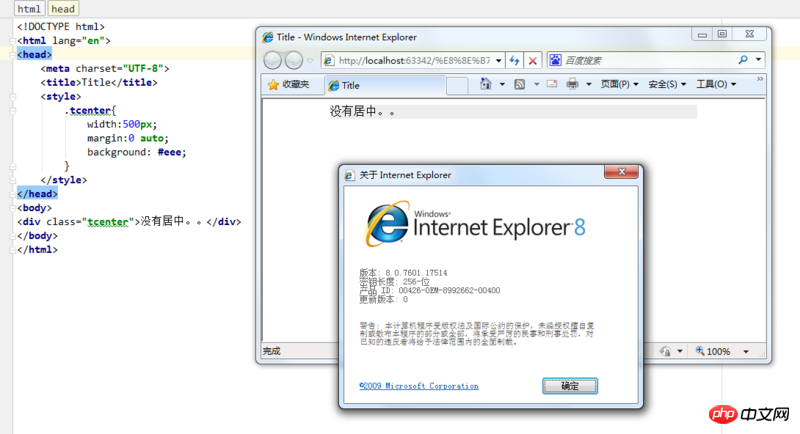Open the 工具(O) menu
This screenshot has height=434, width=800.
tap(716, 85)
